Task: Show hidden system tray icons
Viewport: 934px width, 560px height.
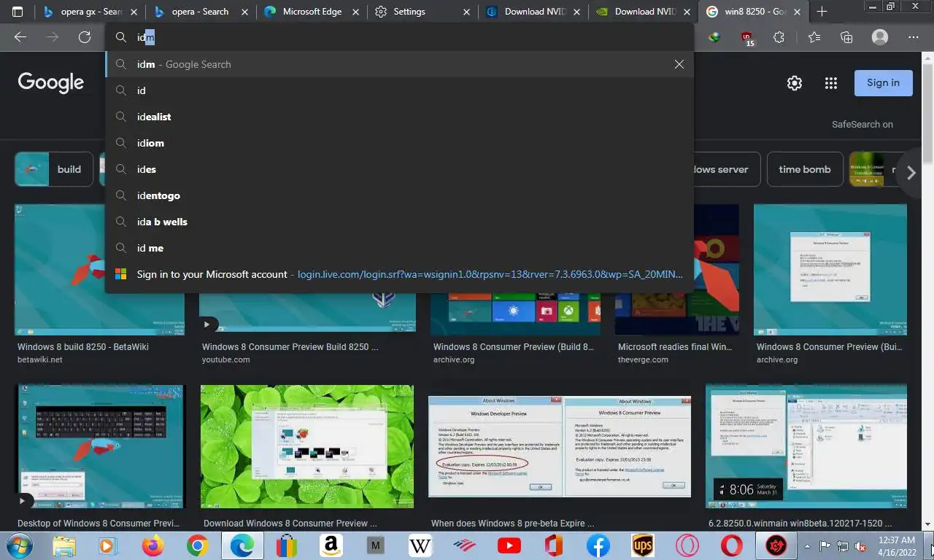Action: [x=807, y=545]
